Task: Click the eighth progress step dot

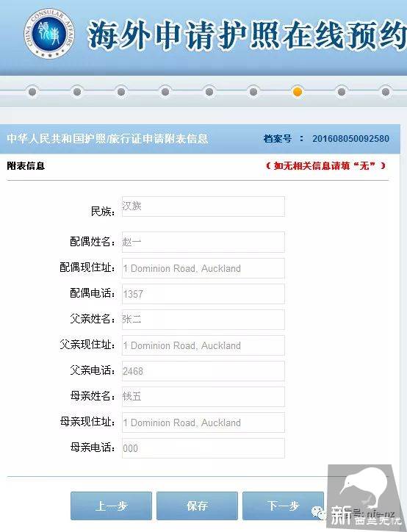Action: coord(342,92)
